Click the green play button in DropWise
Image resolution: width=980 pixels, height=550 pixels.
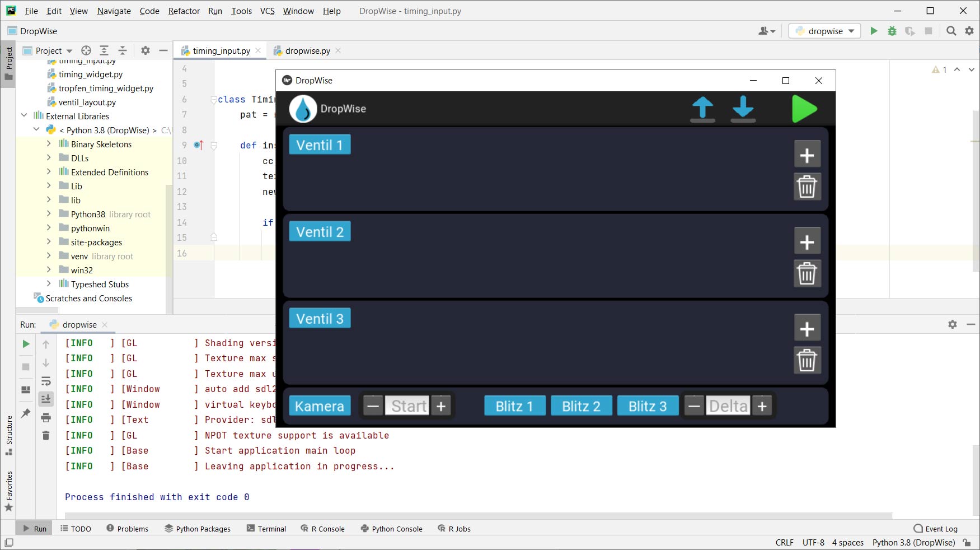coord(804,109)
